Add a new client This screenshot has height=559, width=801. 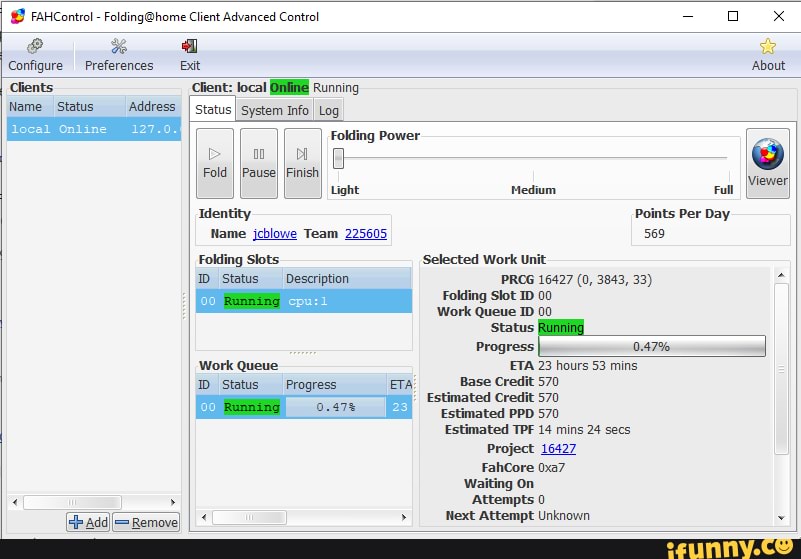pos(88,522)
